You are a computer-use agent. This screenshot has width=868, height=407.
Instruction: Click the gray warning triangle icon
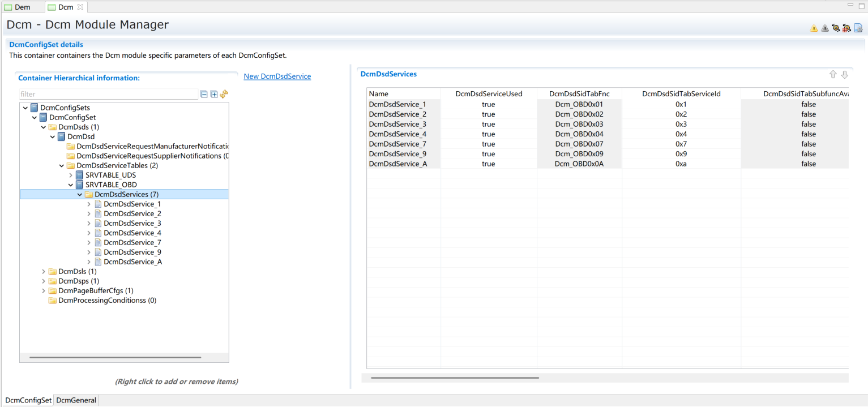pyautogui.click(x=824, y=28)
